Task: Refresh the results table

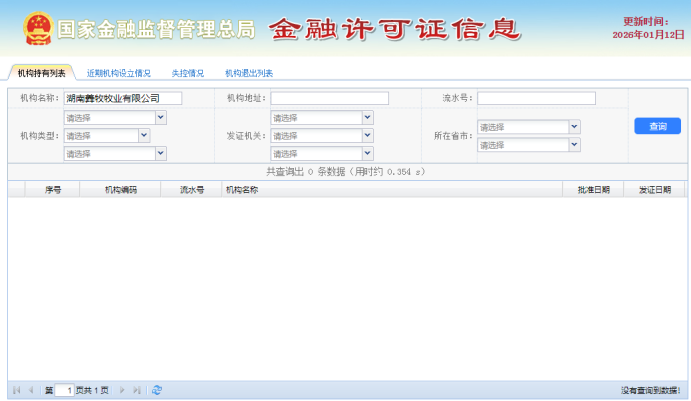Action: pos(157,390)
